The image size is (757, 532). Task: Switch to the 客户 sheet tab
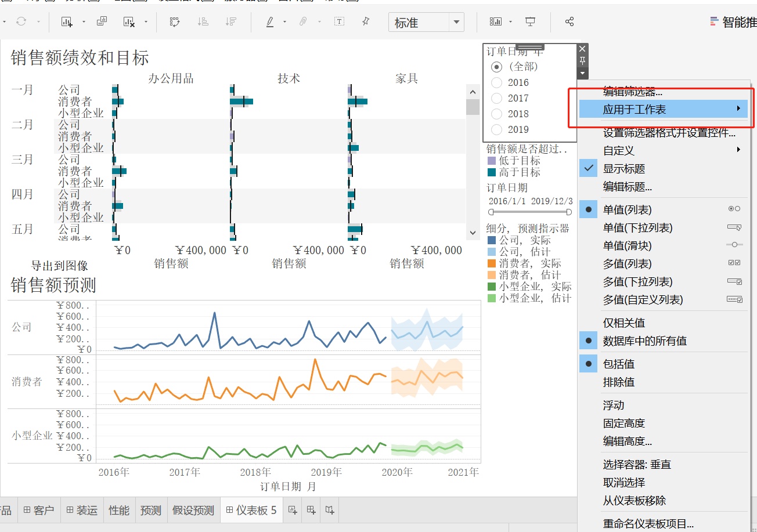click(x=38, y=510)
